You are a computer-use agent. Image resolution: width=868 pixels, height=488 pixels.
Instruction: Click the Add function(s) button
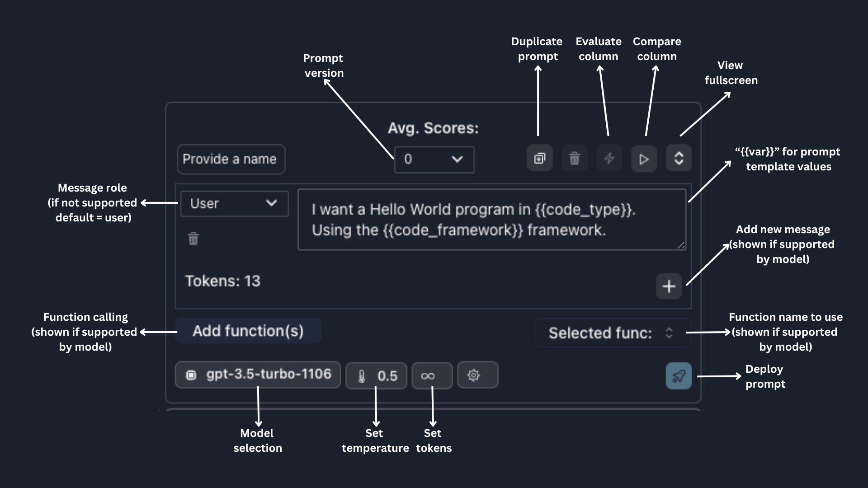[248, 331]
